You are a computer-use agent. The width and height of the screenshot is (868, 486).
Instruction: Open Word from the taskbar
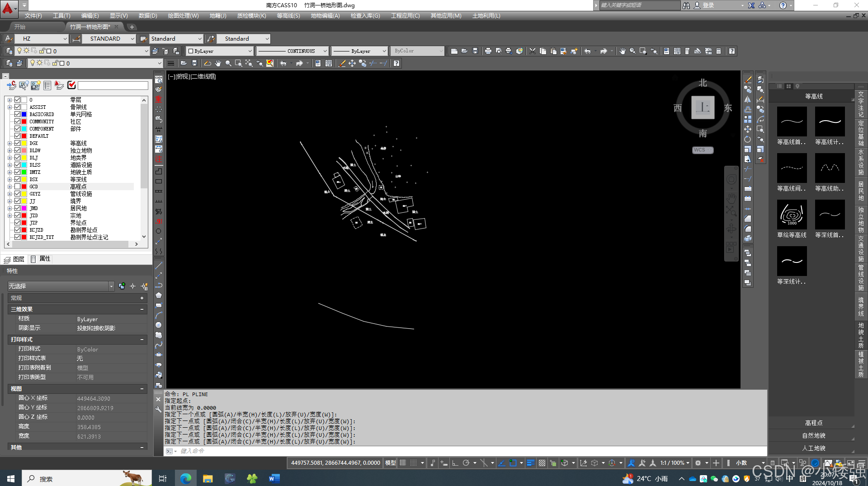point(274,478)
